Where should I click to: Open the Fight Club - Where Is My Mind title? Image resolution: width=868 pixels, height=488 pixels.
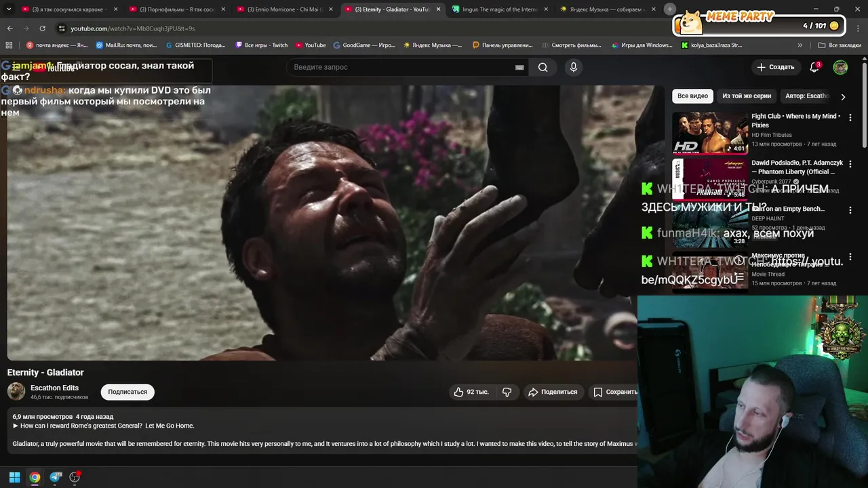[x=796, y=121]
